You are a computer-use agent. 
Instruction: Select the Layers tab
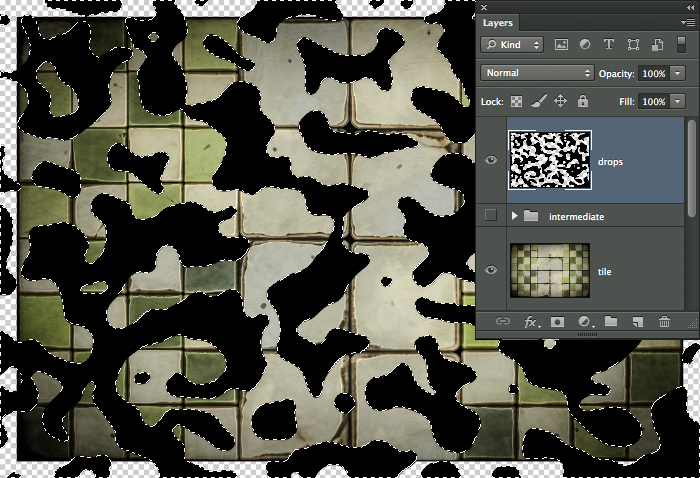(498, 23)
